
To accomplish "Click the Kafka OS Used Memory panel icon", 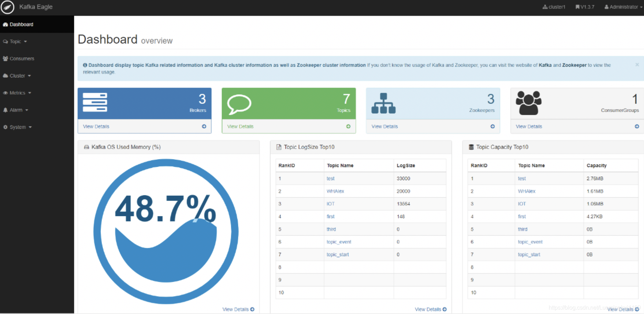I will click(x=87, y=147).
